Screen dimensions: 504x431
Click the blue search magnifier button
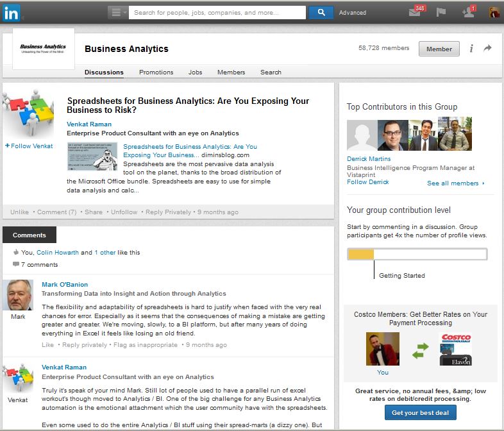coord(321,12)
